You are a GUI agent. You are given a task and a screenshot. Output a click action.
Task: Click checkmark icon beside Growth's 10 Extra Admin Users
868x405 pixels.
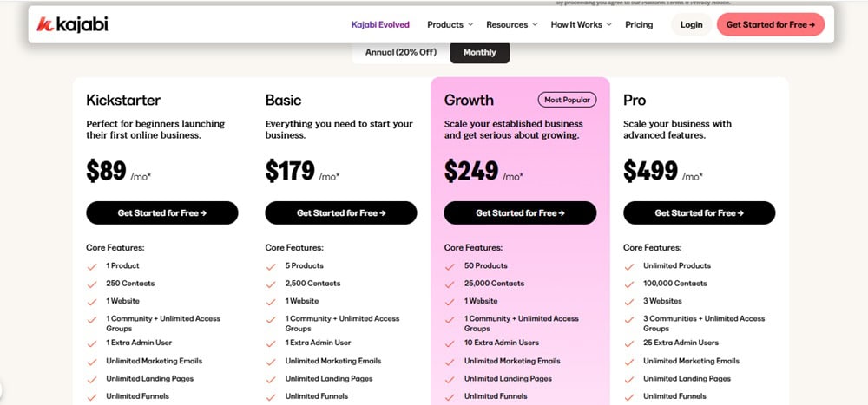coord(449,343)
